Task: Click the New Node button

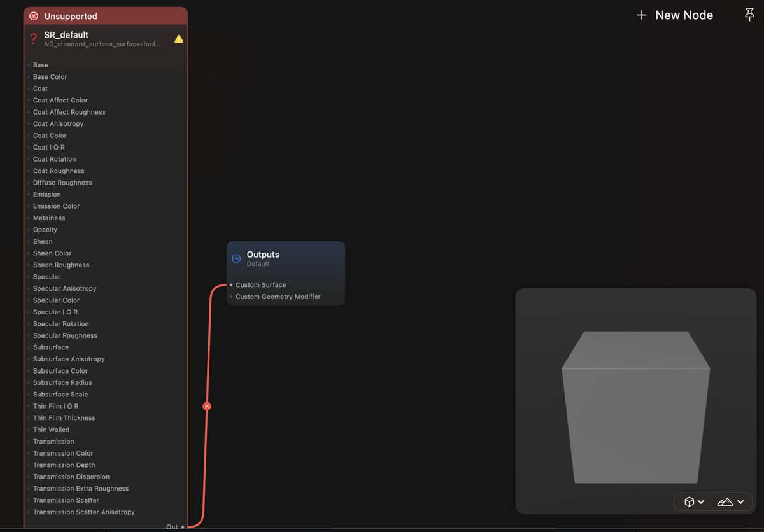Action: 676,15
